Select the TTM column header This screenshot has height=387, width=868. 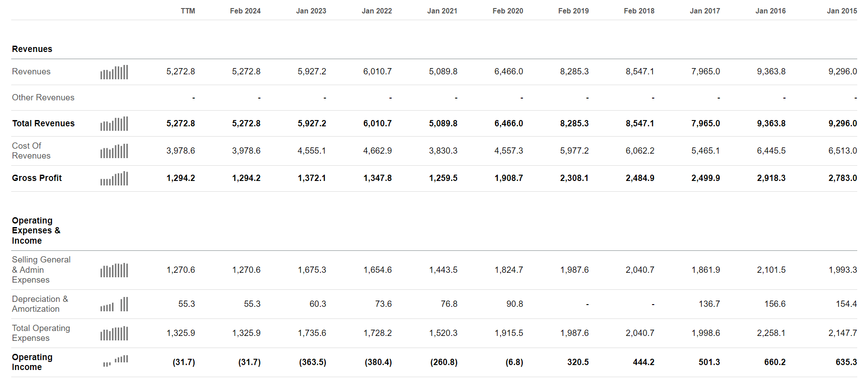pyautogui.click(x=188, y=11)
